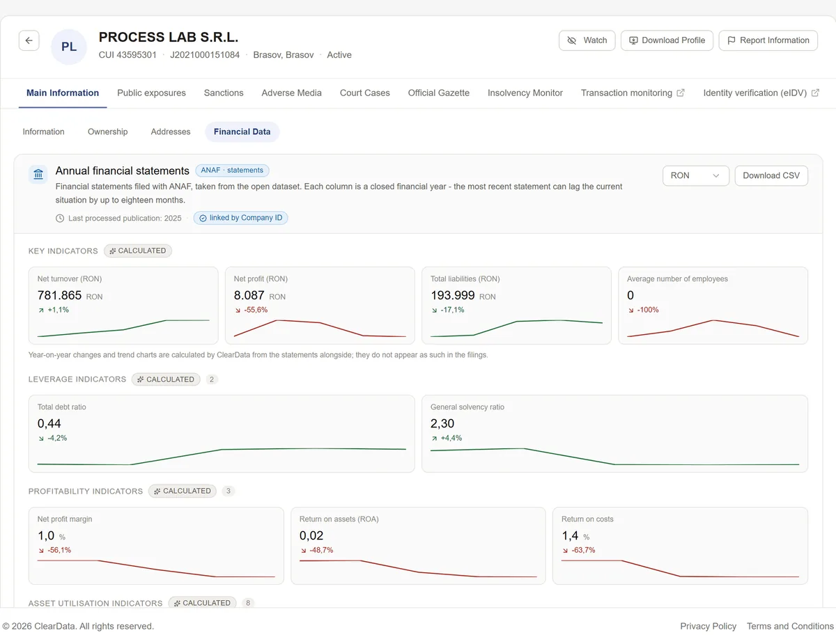Screen dimensions: 836x644
Task: Click the Return on costs card
Action: pos(680,546)
